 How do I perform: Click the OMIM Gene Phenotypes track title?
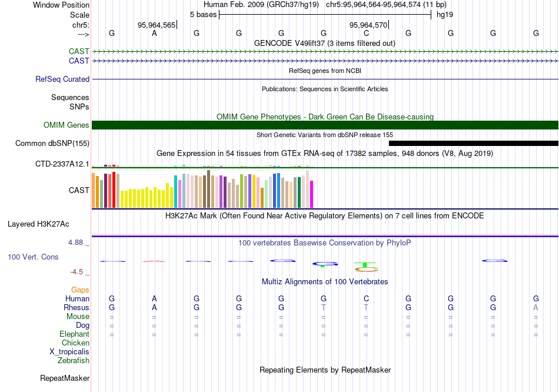click(325, 117)
